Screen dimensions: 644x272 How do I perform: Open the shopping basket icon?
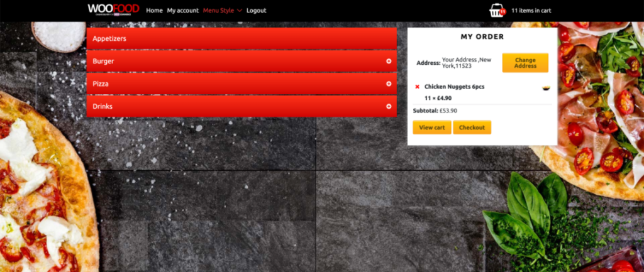point(497,11)
